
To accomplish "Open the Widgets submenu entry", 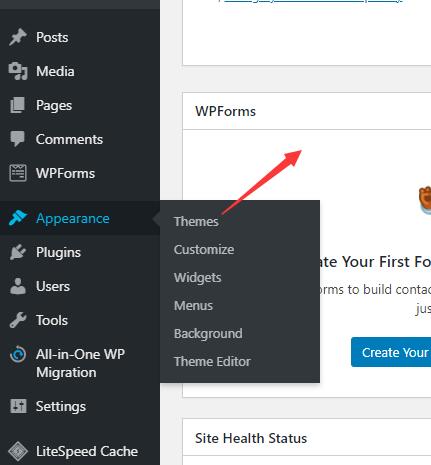I will [x=198, y=278].
